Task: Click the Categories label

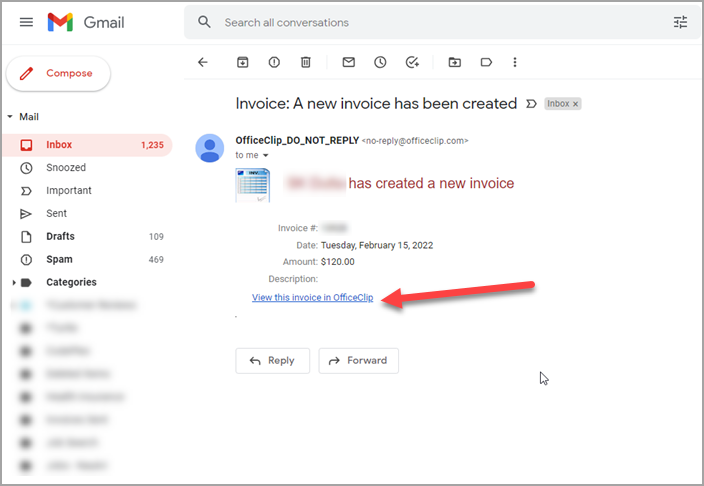Action: [71, 282]
